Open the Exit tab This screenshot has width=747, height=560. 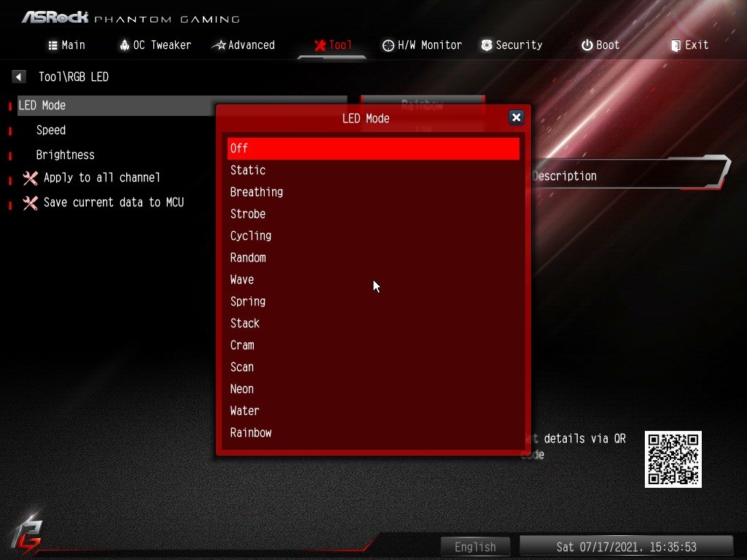click(690, 45)
